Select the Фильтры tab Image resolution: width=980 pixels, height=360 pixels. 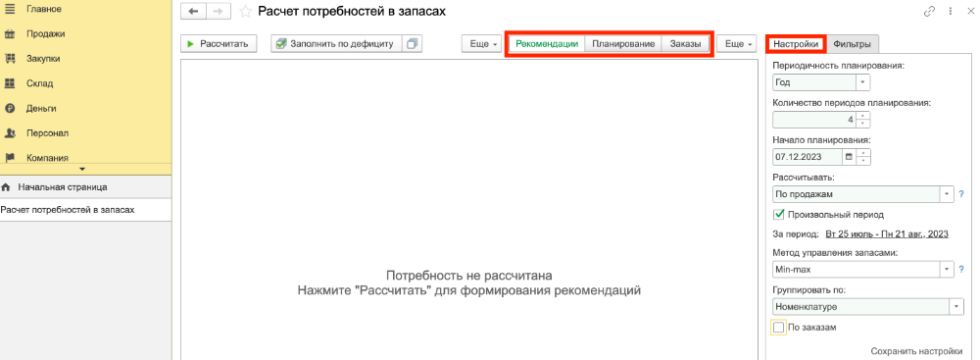(852, 44)
